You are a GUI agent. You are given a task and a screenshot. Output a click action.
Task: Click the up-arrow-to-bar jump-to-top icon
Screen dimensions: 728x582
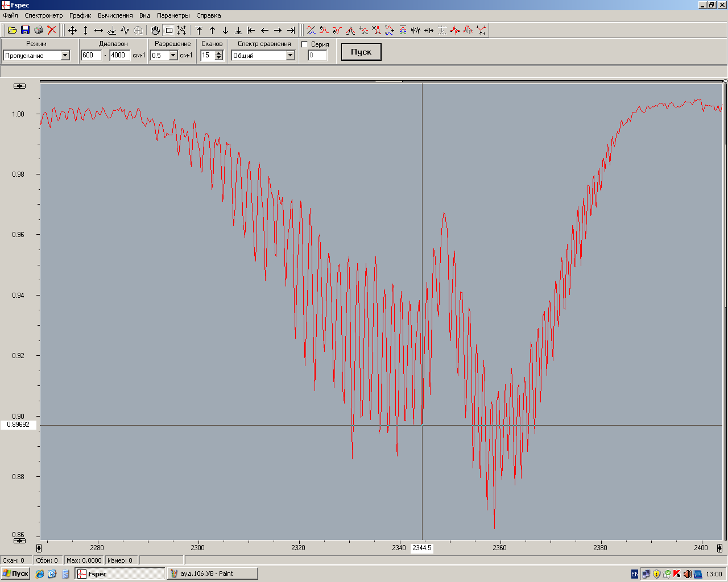(x=199, y=30)
